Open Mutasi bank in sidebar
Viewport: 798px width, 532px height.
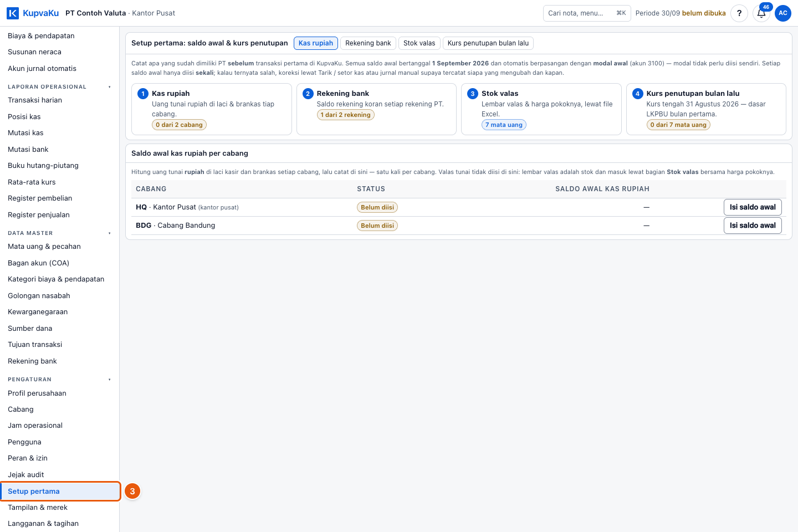(x=59, y=149)
